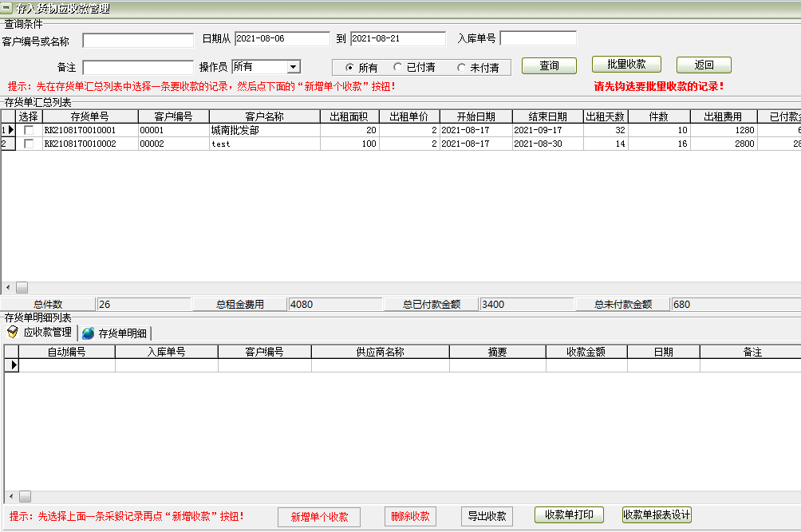Click the 查询 button

tap(549, 65)
